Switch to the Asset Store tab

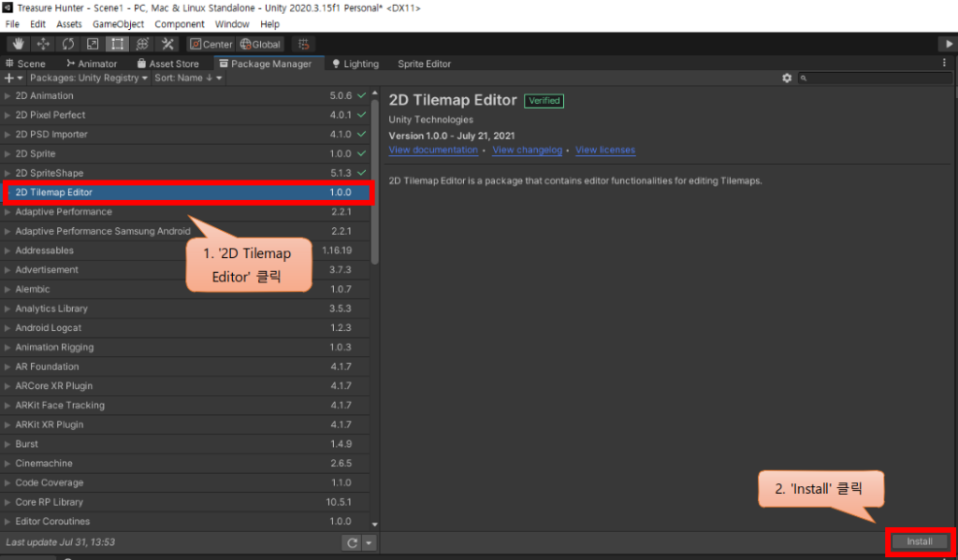tap(168, 64)
